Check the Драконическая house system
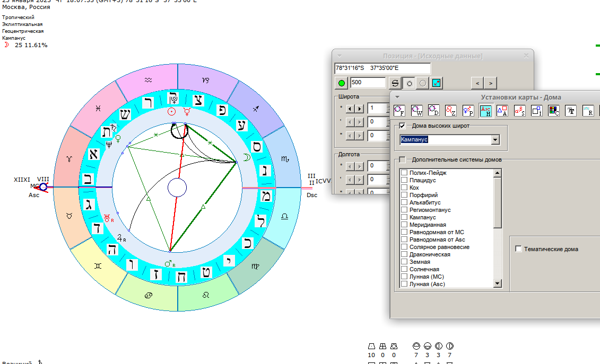The image size is (600, 364). point(404,254)
